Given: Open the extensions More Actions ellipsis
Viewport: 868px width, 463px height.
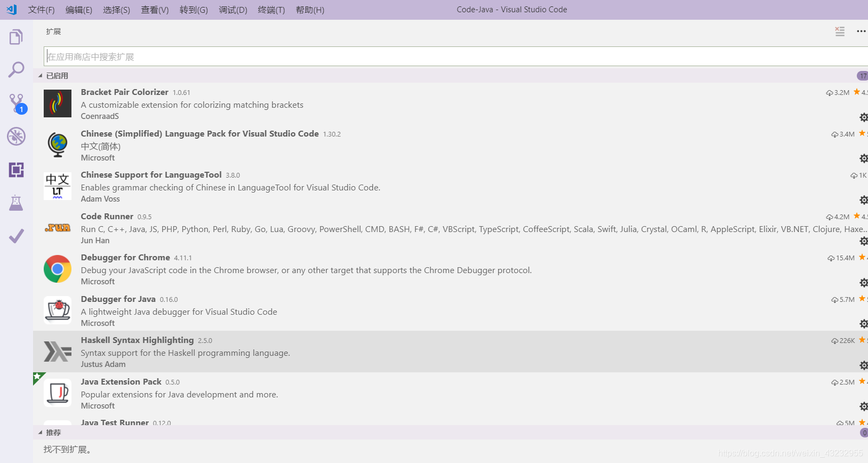Looking at the screenshot, I should tap(861, 31).
